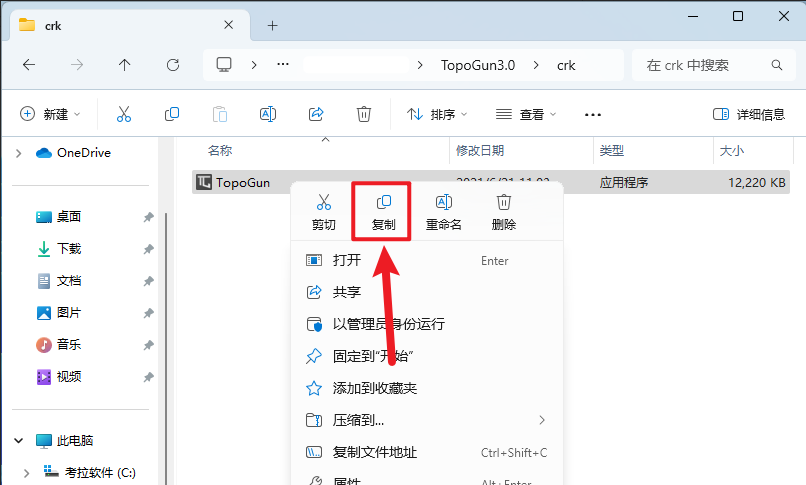Unpin 桌面 from quick access

coord(149,217)
